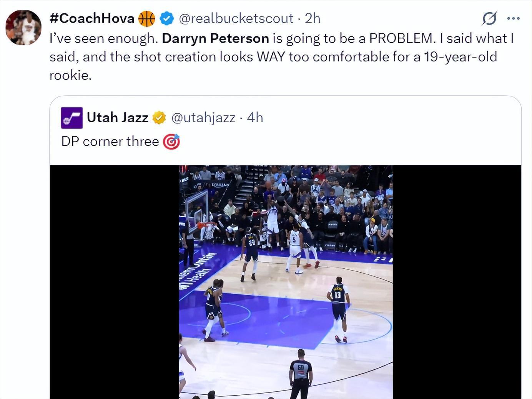Open the @realbucketscout handle
The width and height of the screenshot is (532, 399).
tap(236, 18)
